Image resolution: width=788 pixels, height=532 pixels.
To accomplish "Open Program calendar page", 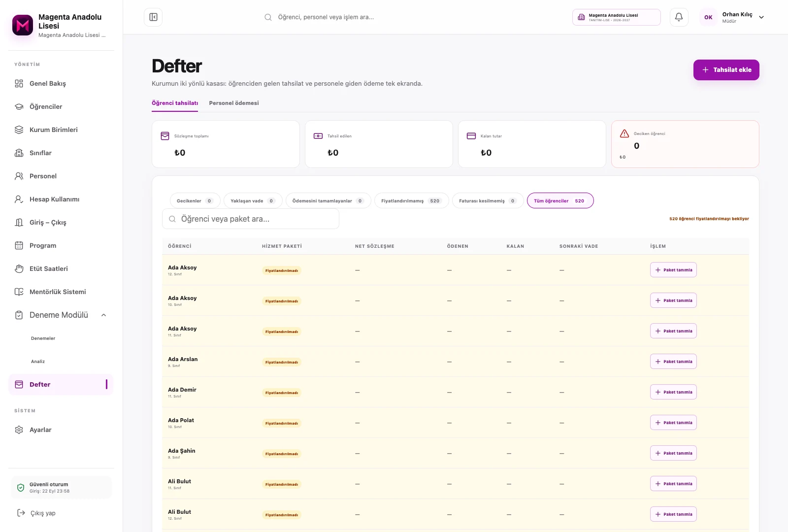I will click(61, 245).
